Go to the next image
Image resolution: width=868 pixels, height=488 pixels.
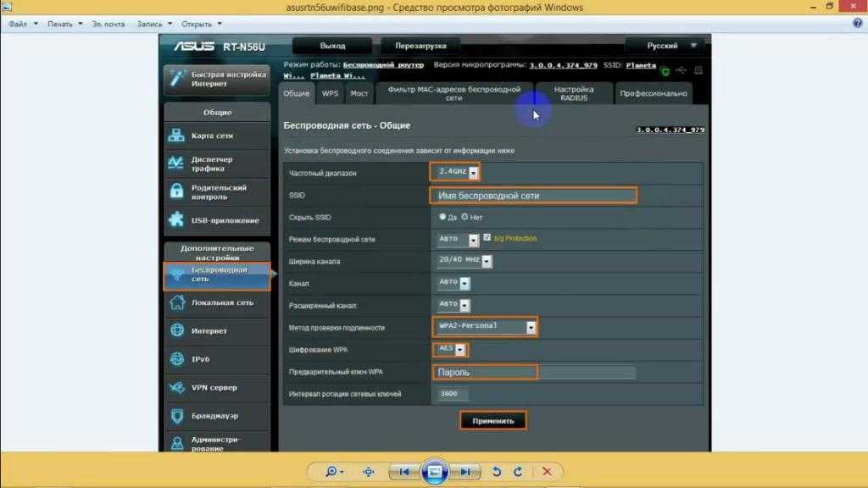click(465, 471)
